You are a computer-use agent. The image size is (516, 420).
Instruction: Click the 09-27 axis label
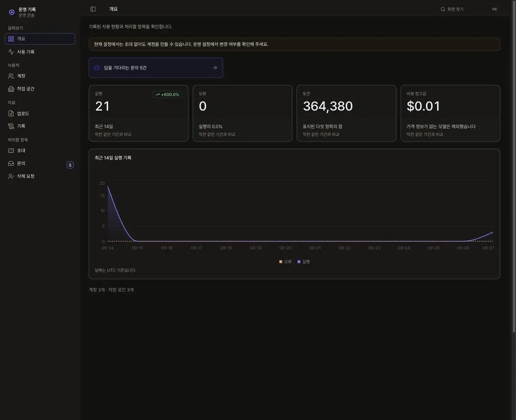tap(488, 248)
